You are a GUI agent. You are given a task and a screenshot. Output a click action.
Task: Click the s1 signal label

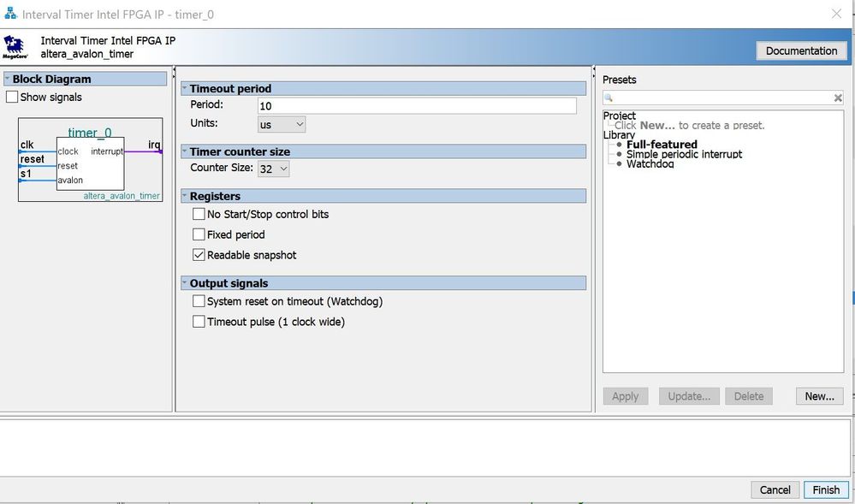[26, 174]
